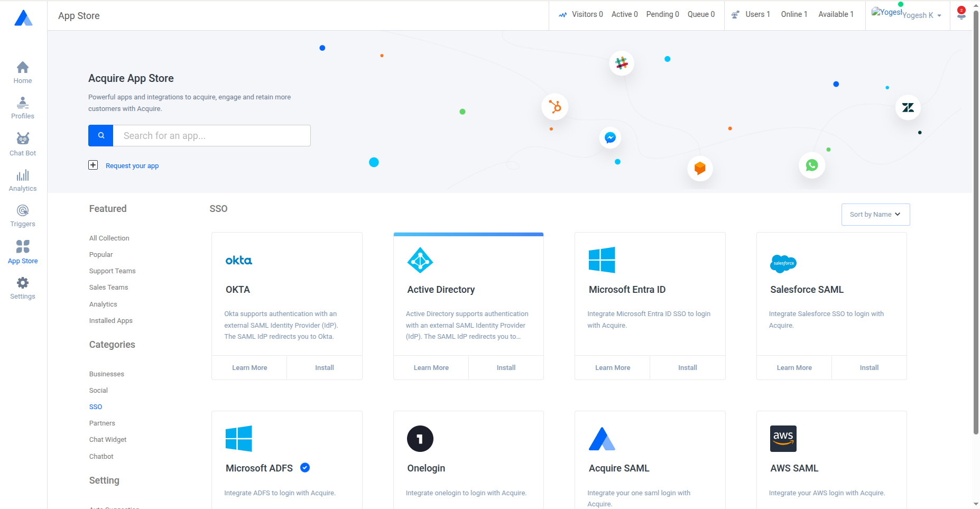This screenshot has height=509, width=980.
Task: Click Learn More for Active Directory
Action: coord(431,368)
